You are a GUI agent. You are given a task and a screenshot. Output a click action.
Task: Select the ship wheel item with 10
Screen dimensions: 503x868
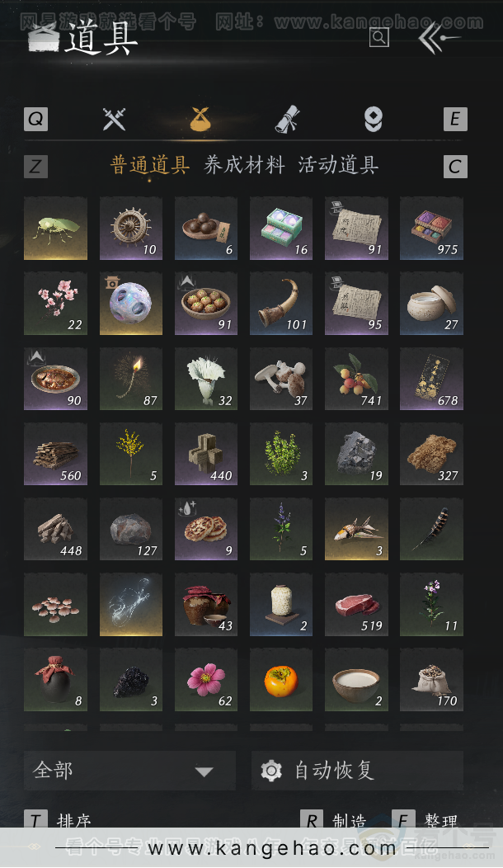(x=130, y=228)
